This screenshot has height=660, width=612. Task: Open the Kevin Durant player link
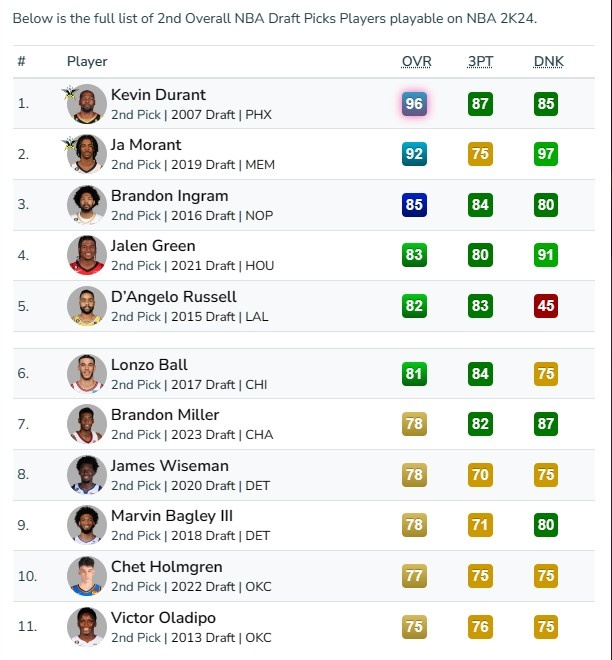pyautogui.click(x=158, y=95)
